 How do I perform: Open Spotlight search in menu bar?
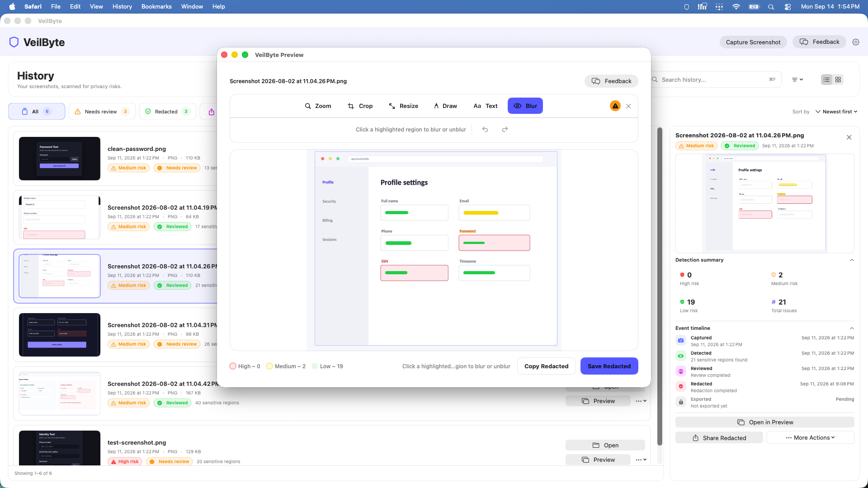[771, 6]
